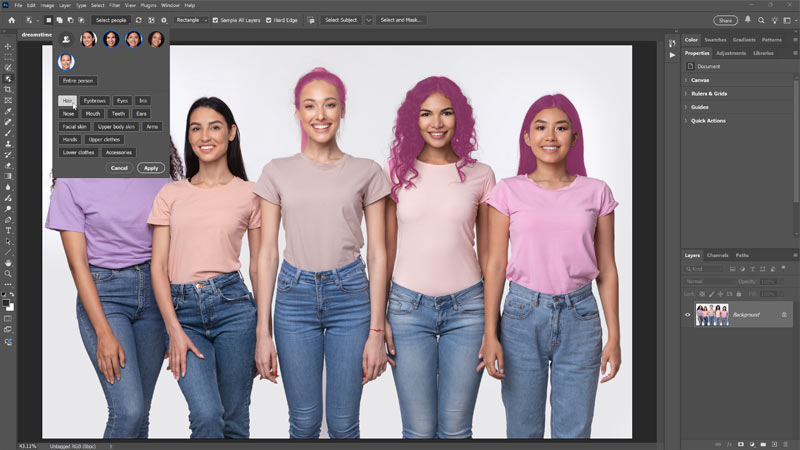The width and height of the screenshot is (800, 450).
Task: Click the Share button
Action: point(725,20)
